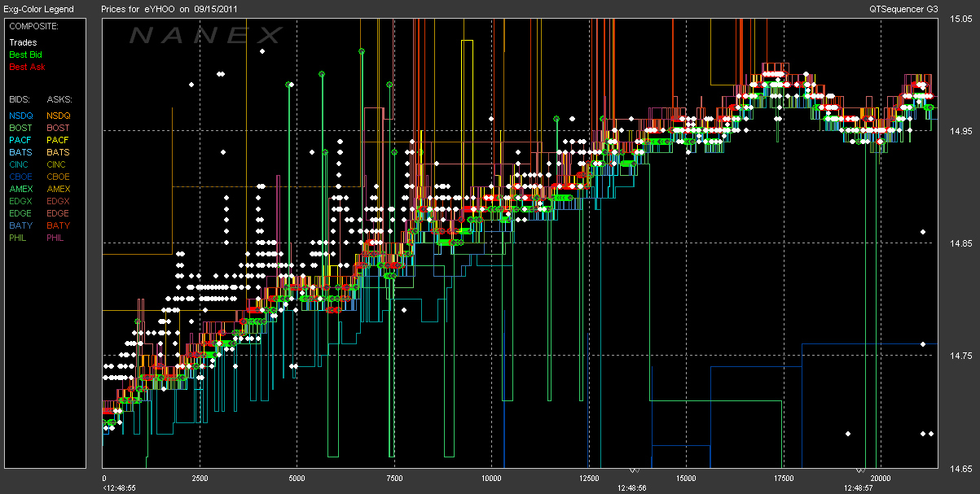Click the 12:48:56 timestamp on time axis
Image resolution: width=980 pixels, height=494 pixels.
[631, 488]
